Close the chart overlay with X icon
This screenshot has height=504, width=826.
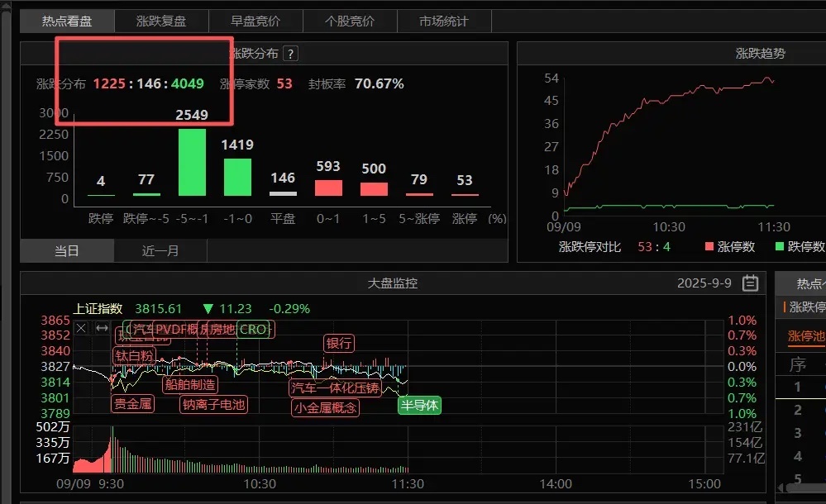[81, 328]
